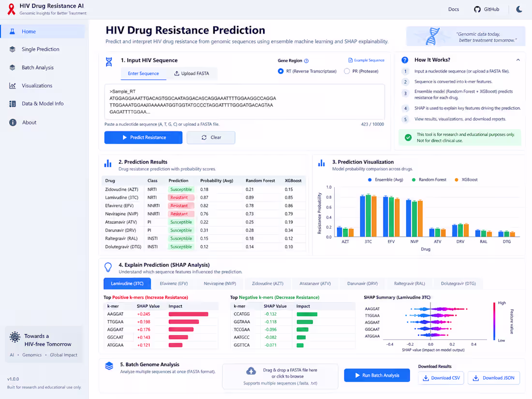Click the 423 / 10000 character counter
The height and width of the screenshot is (399, 532).
coord(372,124)
